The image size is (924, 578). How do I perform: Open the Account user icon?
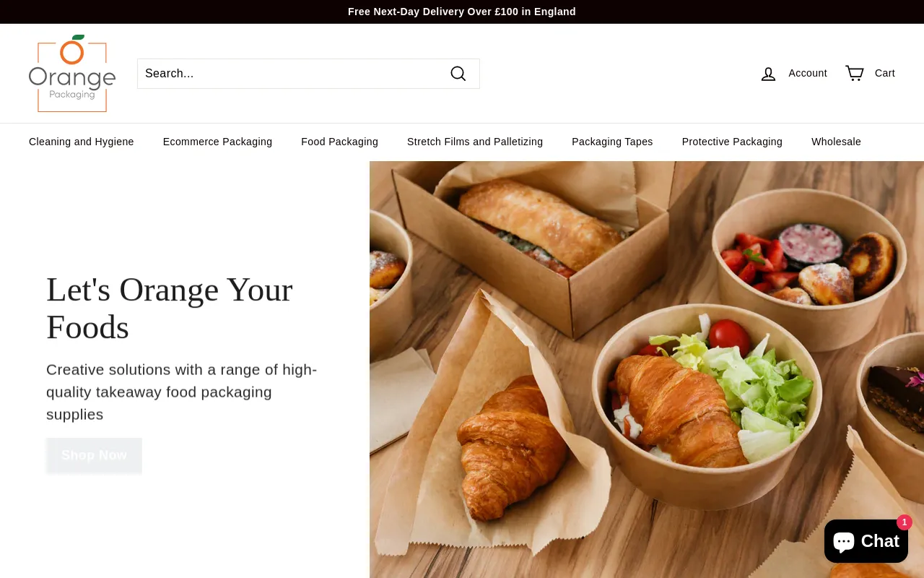(768, 74)
